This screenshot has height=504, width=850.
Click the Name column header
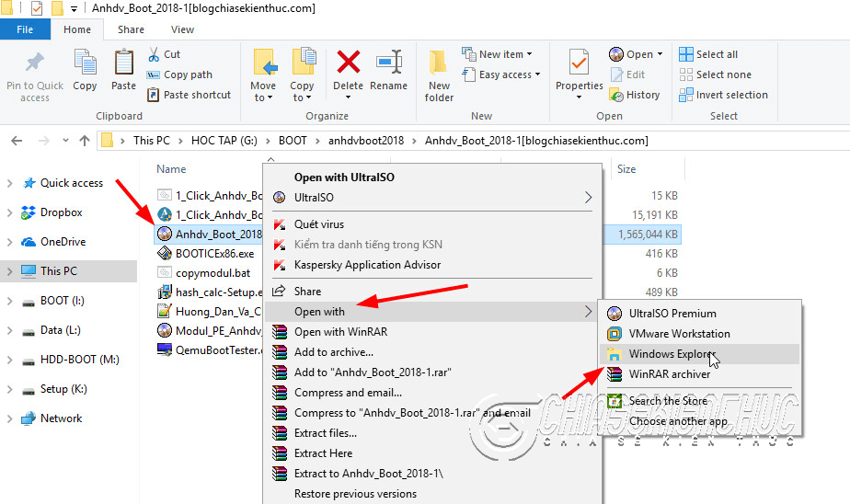tap(171, 169)
